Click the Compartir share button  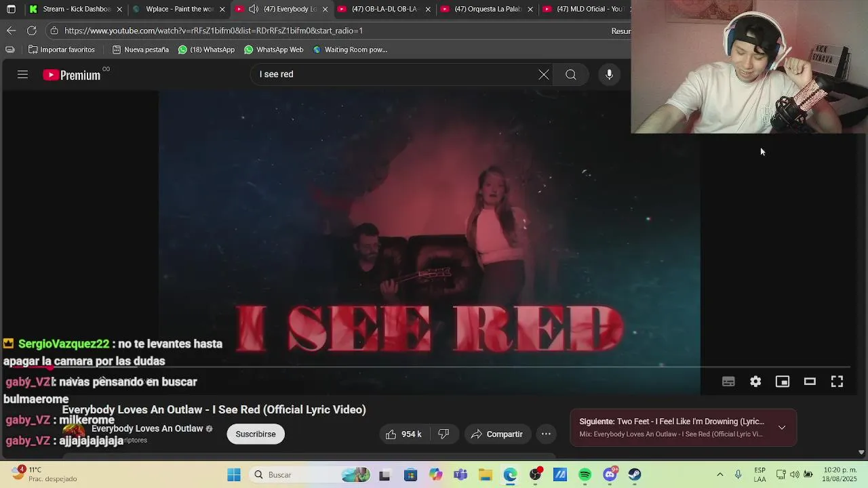[497, 434]
